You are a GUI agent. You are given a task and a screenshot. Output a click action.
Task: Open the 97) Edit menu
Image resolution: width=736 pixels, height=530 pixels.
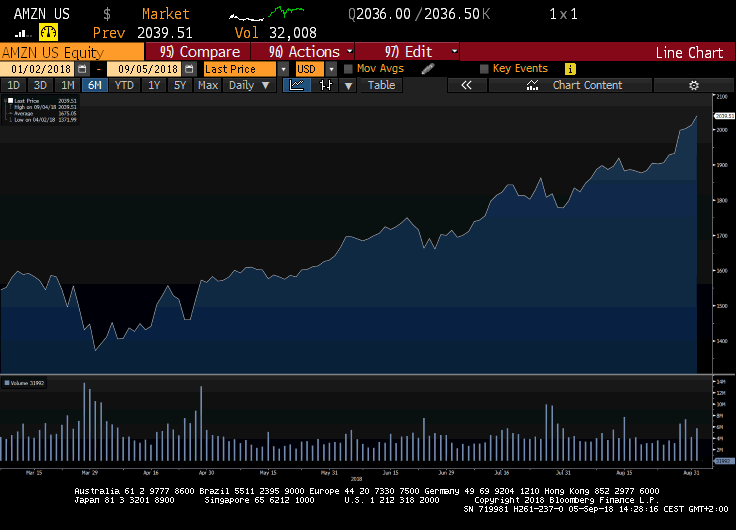pyautogui.click(x=407, y=51)
